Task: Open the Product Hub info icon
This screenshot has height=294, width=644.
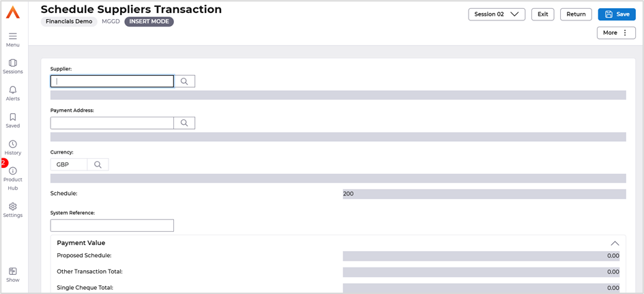Action: pos(13,171)
